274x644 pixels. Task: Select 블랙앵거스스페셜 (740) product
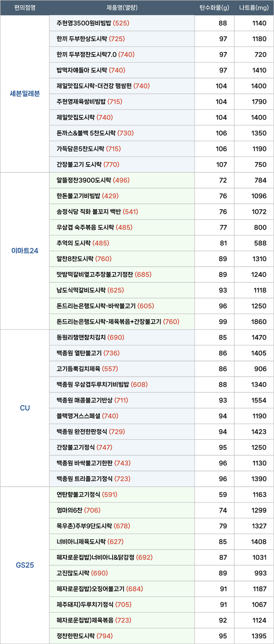[87, 416]
